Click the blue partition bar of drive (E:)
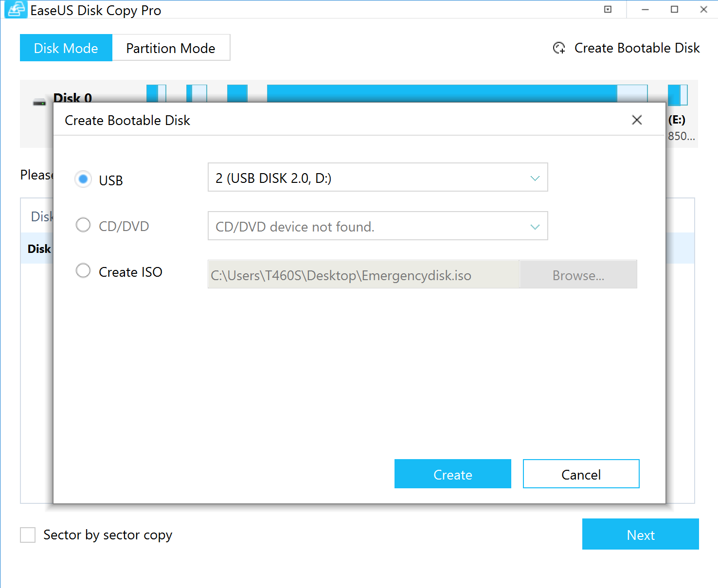Viewport: 718px width, 588px height. tap(675, 94)
